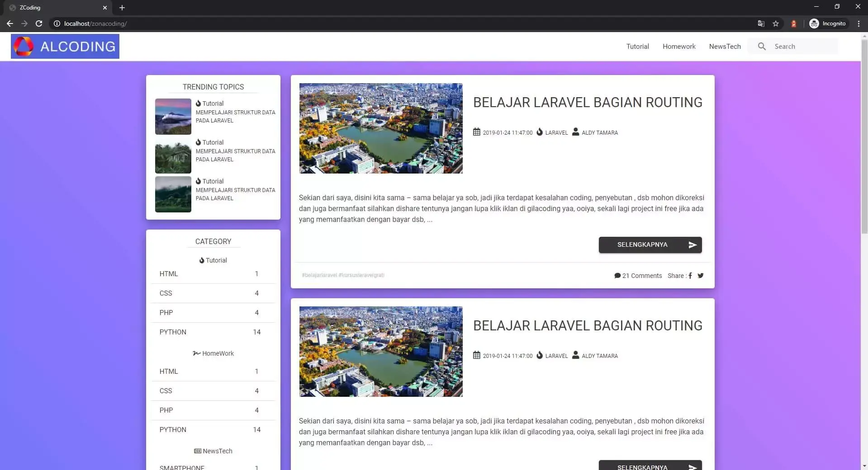Image resolution: width=868 pixels, height=470 pixels.
Task: Click the flame icon beside LARAVEL in second post
Action: tap(540, 355)
